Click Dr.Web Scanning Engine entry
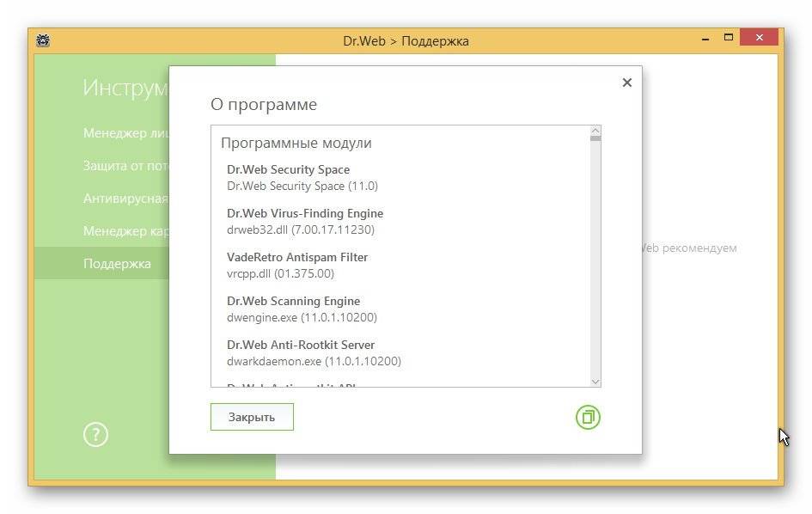812x514 pixels. coord(293,301)
